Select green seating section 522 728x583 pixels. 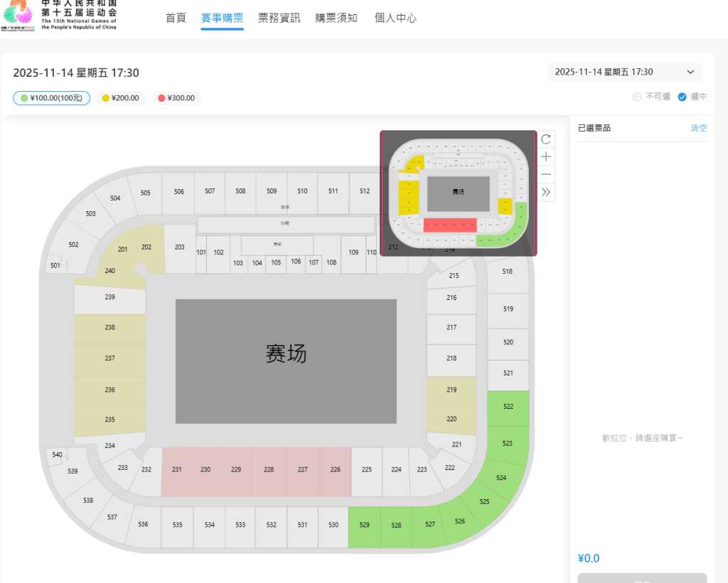pyautogui.click(x=508, y=408)
